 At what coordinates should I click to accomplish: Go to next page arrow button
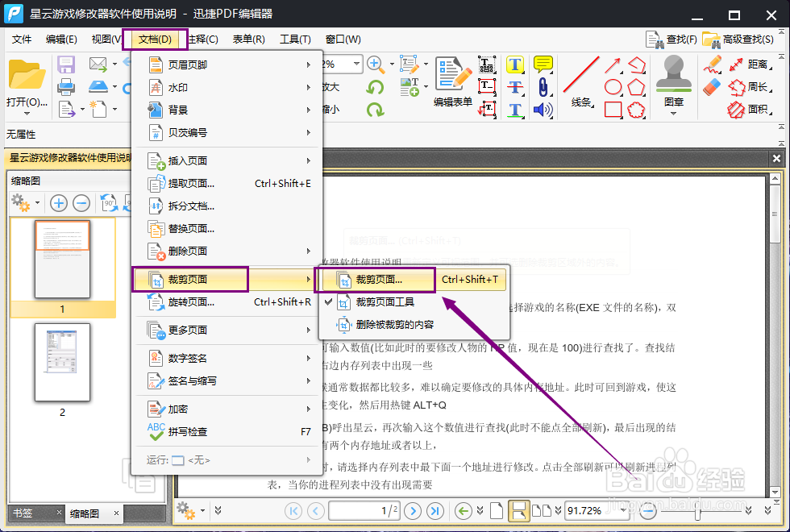pyautogui.click(x=413, y=511)
